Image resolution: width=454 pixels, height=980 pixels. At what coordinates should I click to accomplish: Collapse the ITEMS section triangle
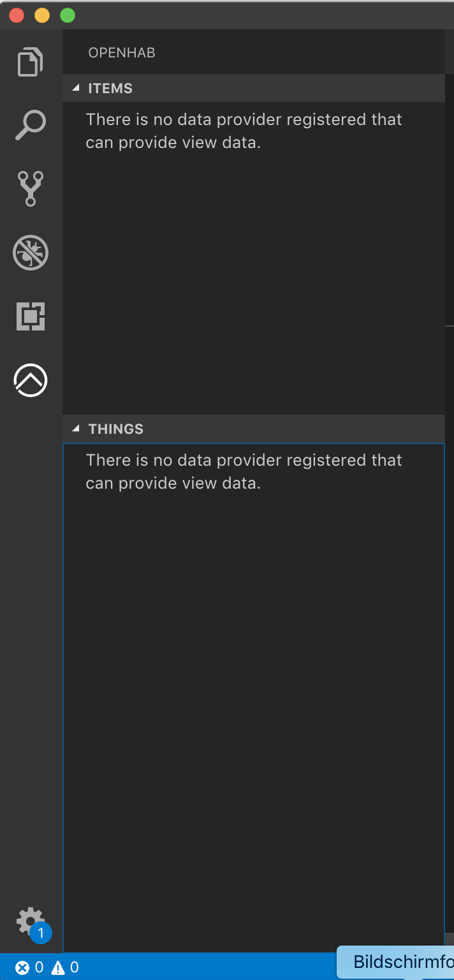tap(77, 88)
